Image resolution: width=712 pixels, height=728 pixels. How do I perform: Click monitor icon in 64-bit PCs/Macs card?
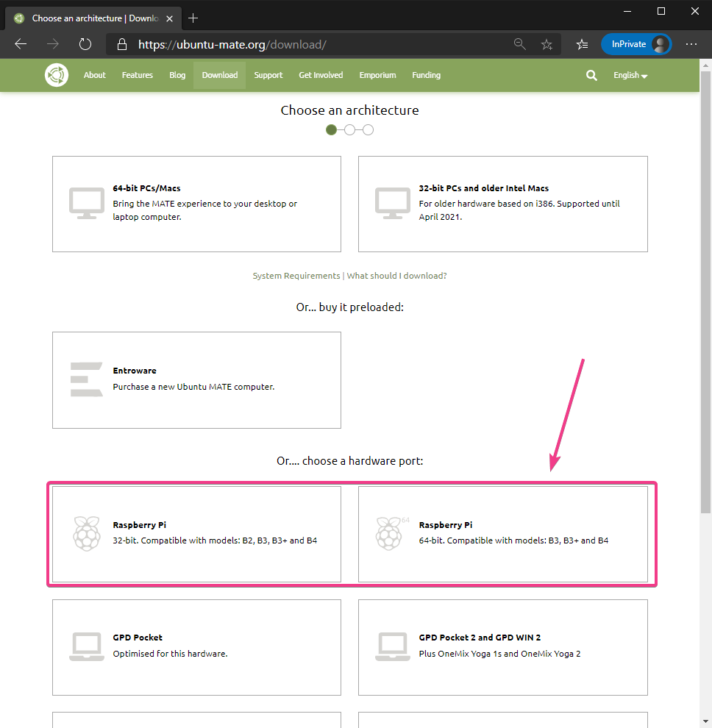tap(86, 204)
